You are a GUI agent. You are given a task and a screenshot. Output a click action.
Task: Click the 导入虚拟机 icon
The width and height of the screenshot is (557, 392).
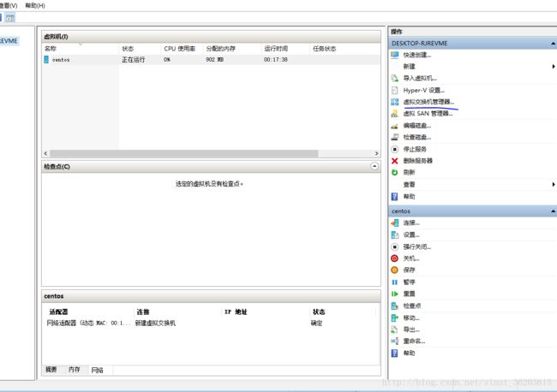point(395,78)
